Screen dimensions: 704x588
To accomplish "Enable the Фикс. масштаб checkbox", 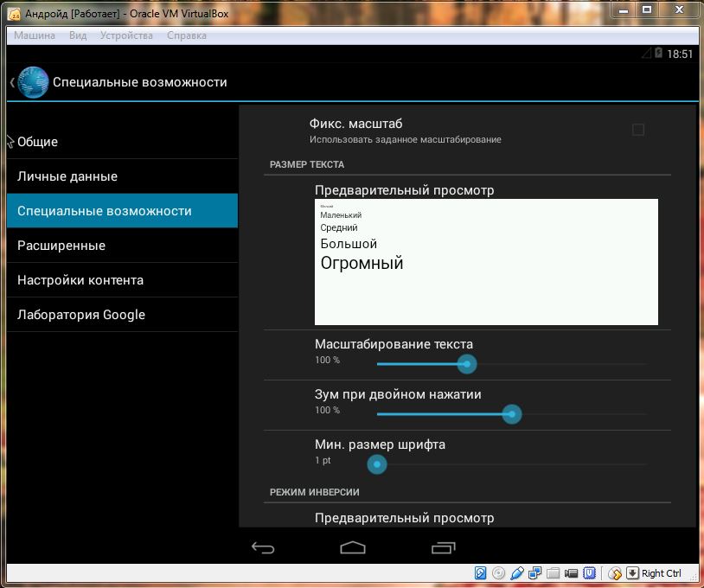I will pyautogui.click(x=638, y=130).
